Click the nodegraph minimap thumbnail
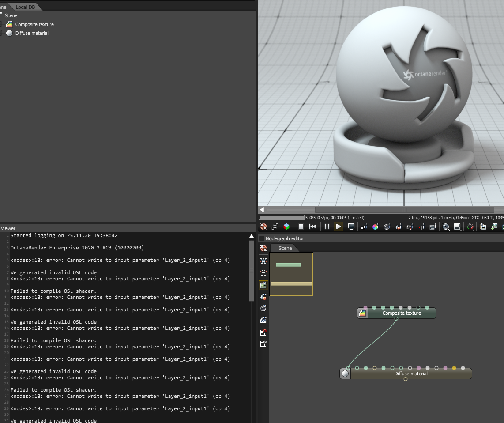This screenshot has height=423, width=504. click(x=291, y=274)
